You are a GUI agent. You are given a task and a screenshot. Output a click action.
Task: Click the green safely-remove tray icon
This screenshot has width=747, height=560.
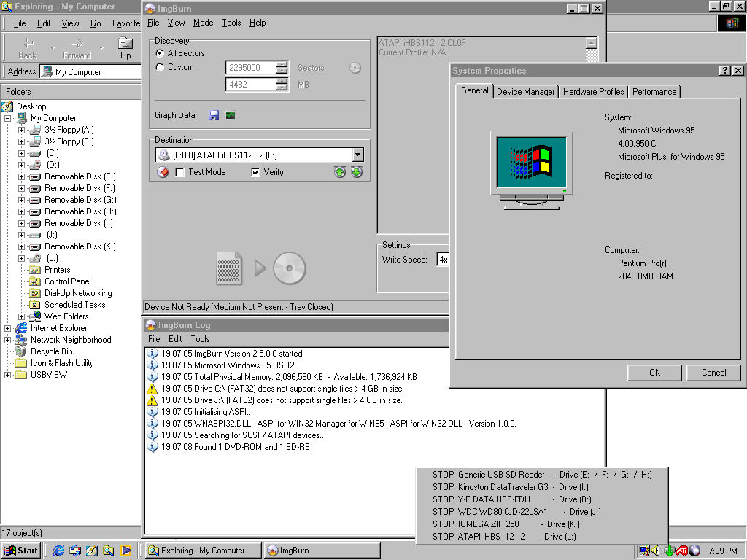tap(670, 551)
